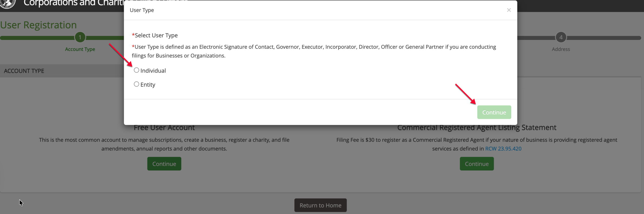
Task: Click Commercial Registered Agent Listing Statement heading
Action: click(476, 128)
